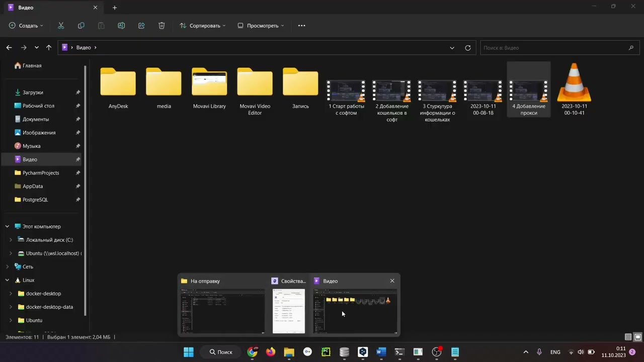Click the Share icon in toolbar
The width and height of the screenshot is (644, 362).
coord(141,26)
